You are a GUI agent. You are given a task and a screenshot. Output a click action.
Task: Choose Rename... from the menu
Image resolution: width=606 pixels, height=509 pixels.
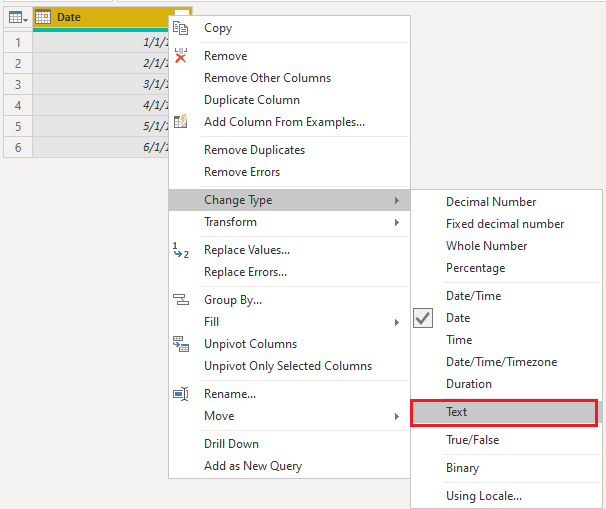[289, 394]
